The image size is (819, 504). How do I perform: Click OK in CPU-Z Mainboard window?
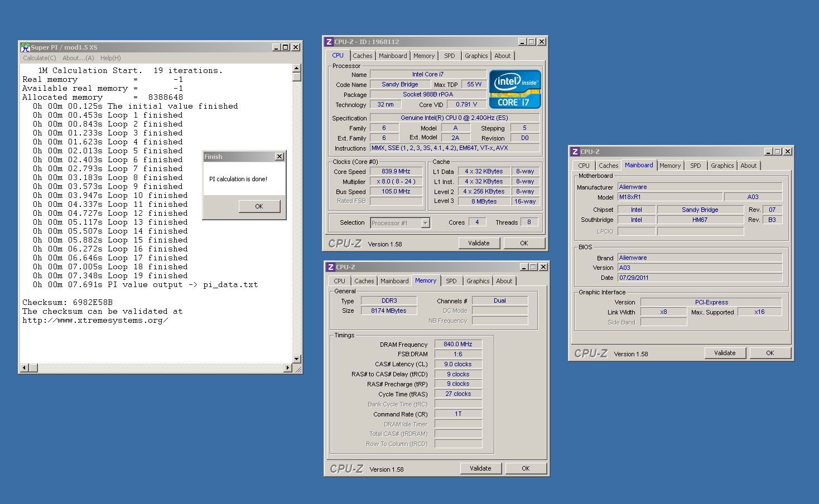point(770,353)
